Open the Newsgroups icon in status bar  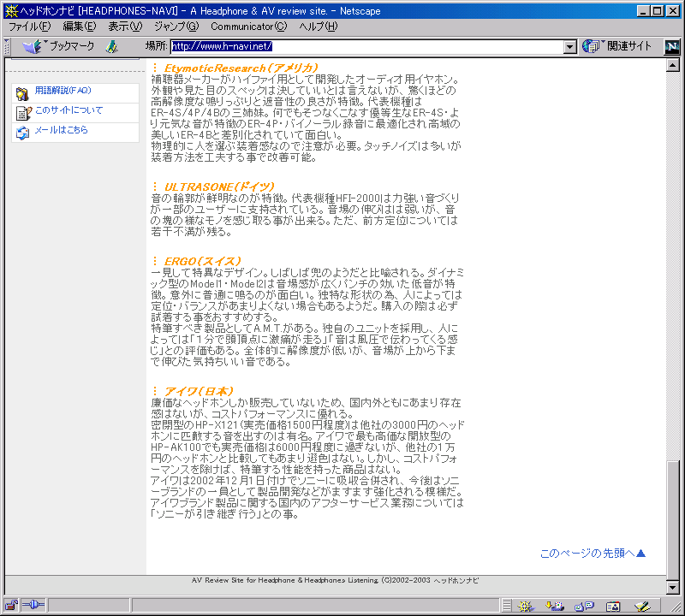click(584, 606)
